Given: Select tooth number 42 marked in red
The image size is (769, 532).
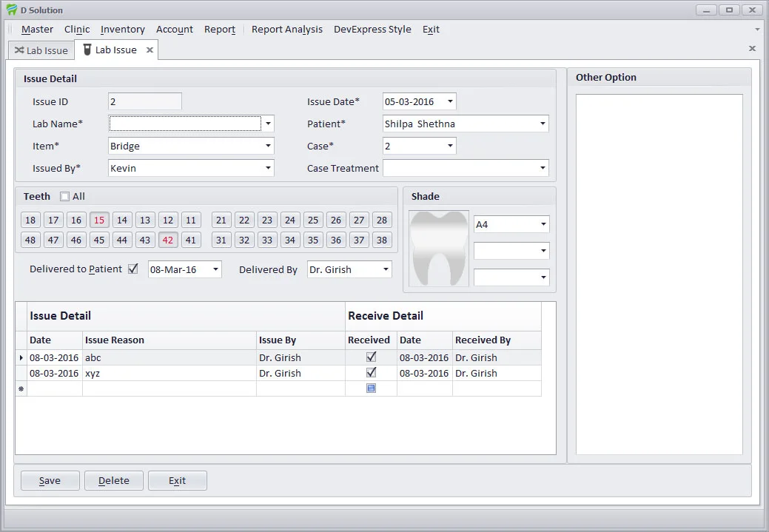Looking at the screenshot, I should (x=168, y=239).
